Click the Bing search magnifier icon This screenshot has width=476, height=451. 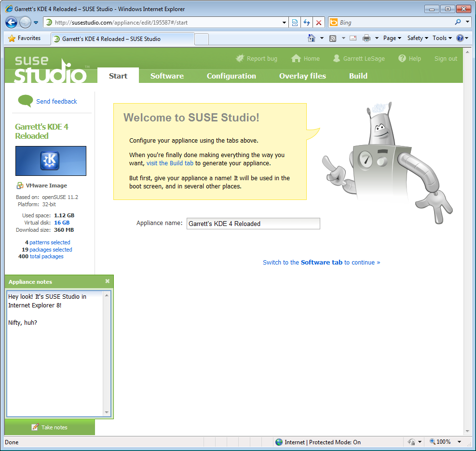pos(458,22)
